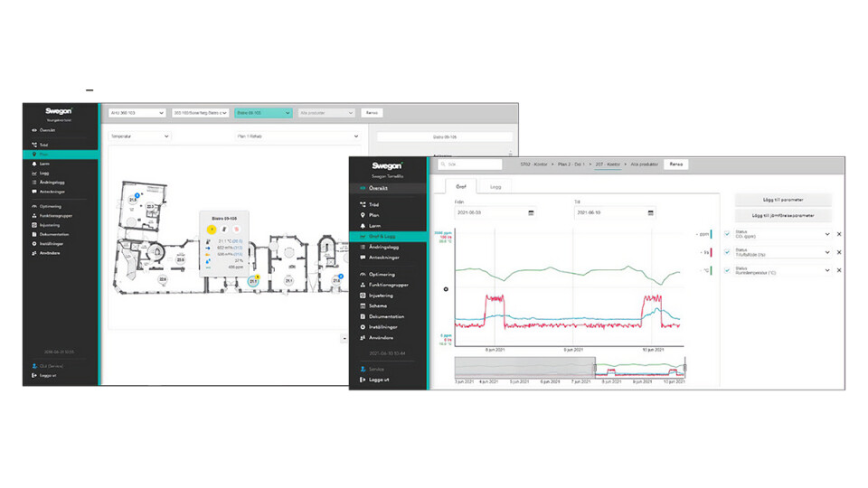Remove the CO2 parameter with its X icon
Viewport: 868px width, 488px height.
(838, 234)
